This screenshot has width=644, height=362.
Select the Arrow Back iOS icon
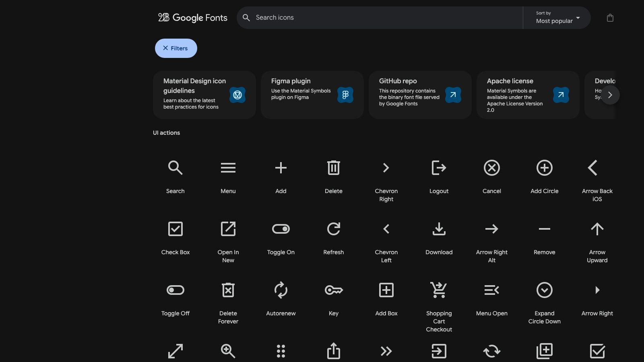point(593,168)
